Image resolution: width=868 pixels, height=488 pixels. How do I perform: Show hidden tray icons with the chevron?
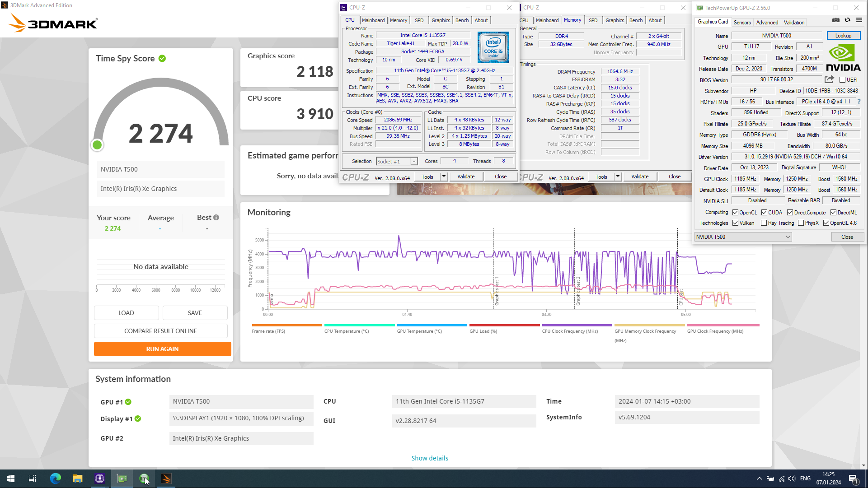[x=759, y=479]
